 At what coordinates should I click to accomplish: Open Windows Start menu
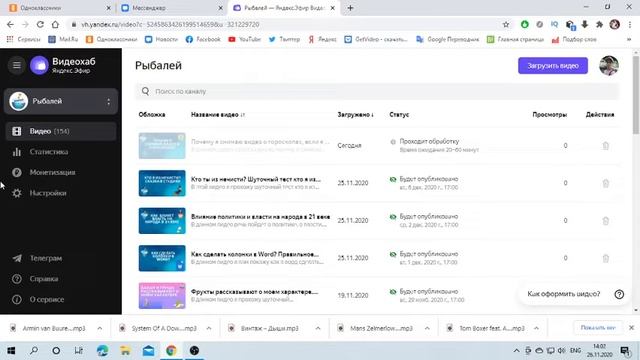tap(11, 351)
